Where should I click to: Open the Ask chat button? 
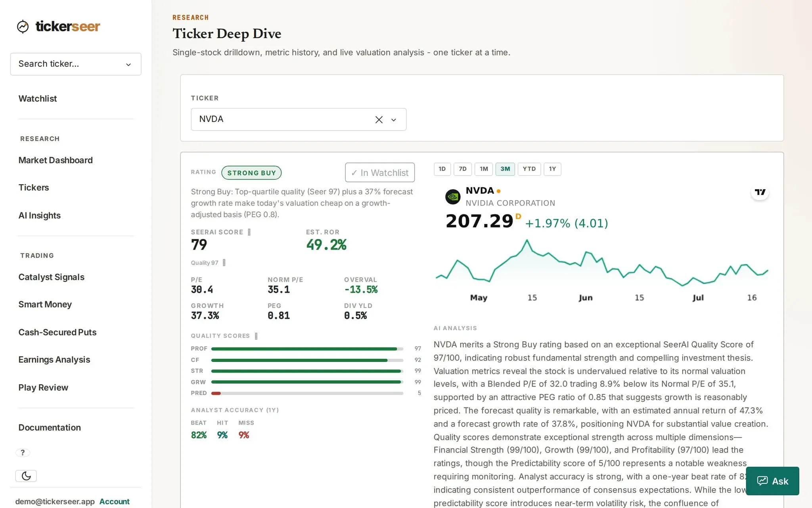(772, 481)
